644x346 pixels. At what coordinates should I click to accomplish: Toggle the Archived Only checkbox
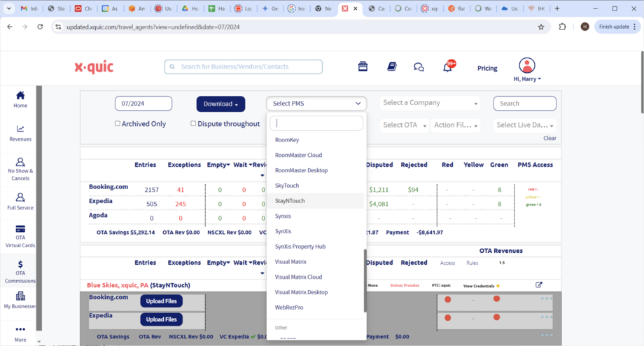point(118,123)
